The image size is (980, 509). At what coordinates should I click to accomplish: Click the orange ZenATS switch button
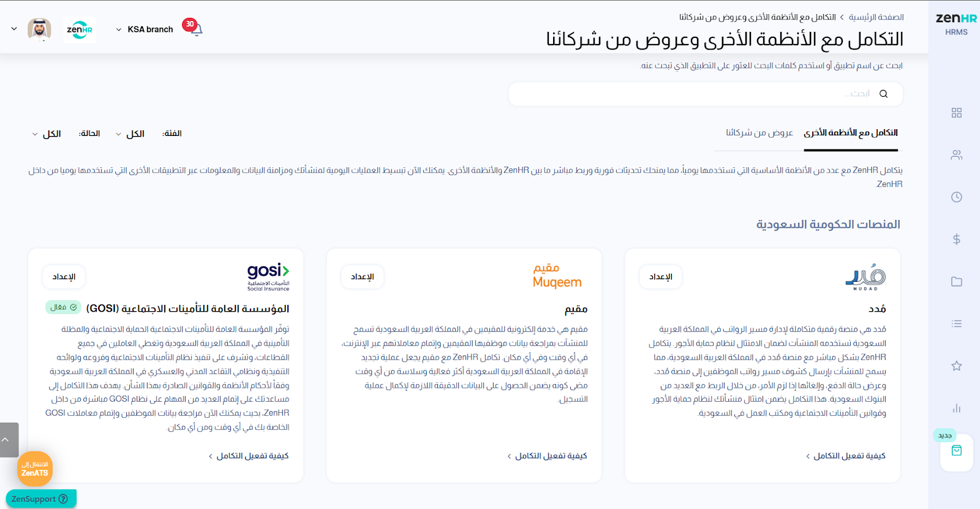pyautogui.click(x=35, y=469)
